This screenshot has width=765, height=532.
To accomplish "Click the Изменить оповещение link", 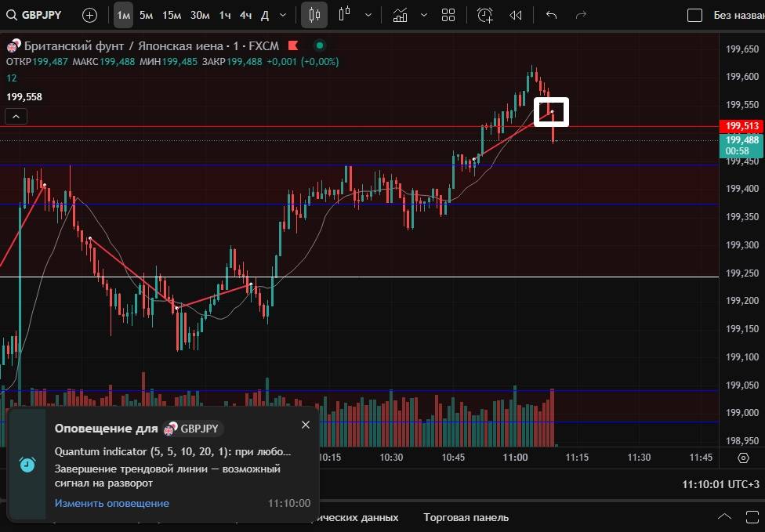I will tap(111, 503).
